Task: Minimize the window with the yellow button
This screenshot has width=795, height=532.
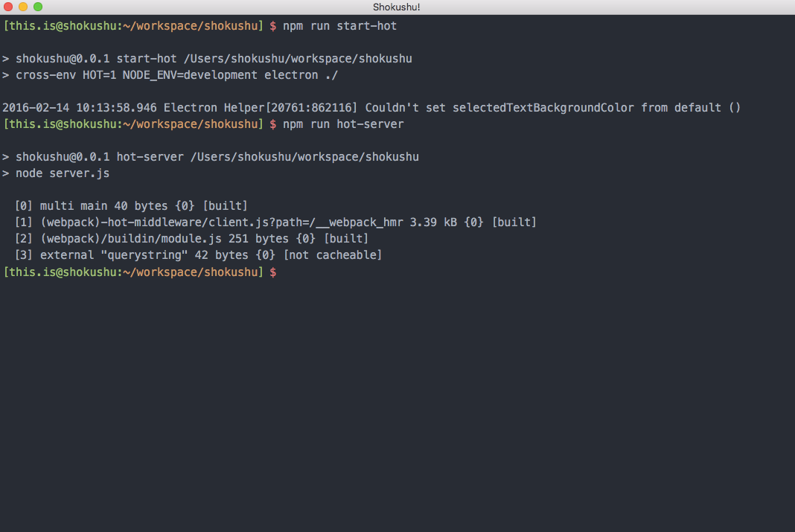Action: [x=23, y=7]
